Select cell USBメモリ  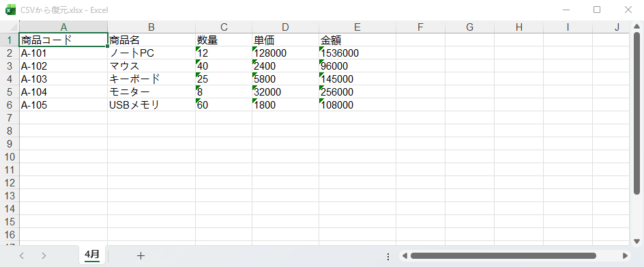tap(151, 105)
